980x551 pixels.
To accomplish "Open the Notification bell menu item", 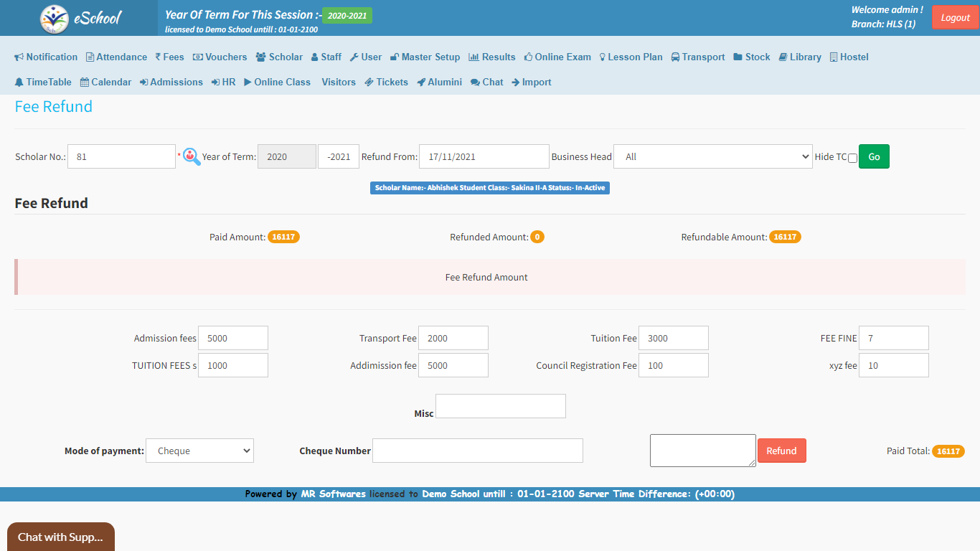I will (x=18, y=57).
